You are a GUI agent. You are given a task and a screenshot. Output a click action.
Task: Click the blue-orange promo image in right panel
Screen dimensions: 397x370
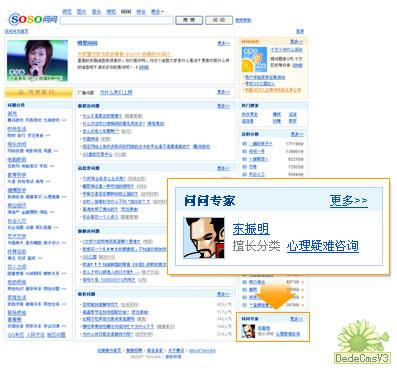click(254, 59)
